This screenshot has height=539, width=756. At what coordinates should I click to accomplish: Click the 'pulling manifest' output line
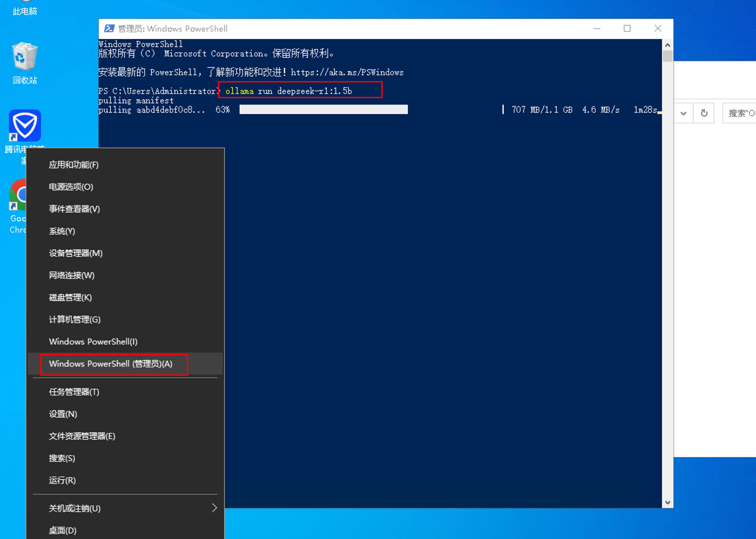(136, 100)
